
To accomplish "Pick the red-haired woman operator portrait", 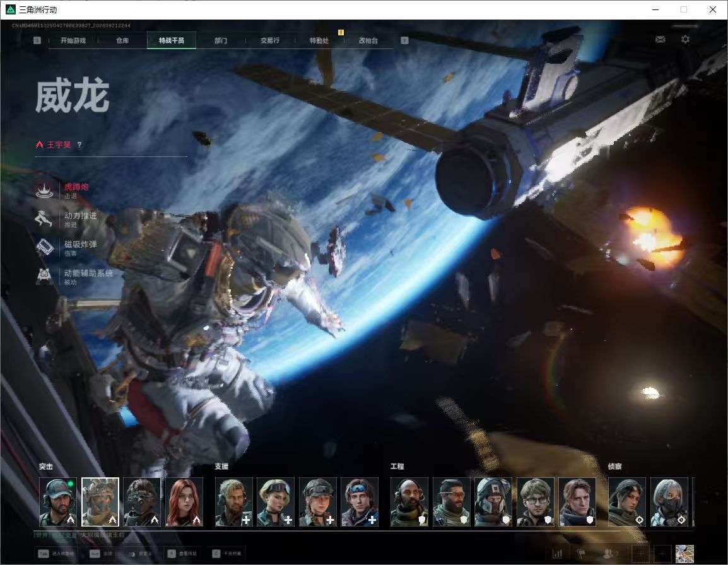I will point(184,502).
